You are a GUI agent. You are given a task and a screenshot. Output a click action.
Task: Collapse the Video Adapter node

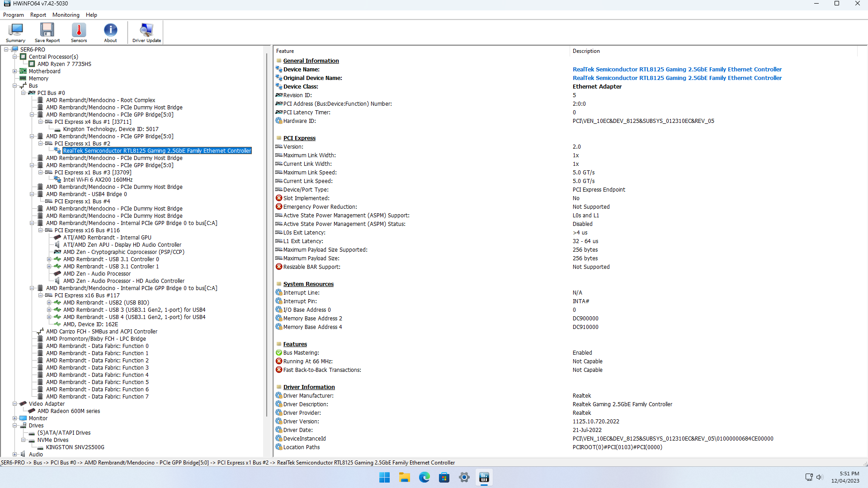[14, 404]
